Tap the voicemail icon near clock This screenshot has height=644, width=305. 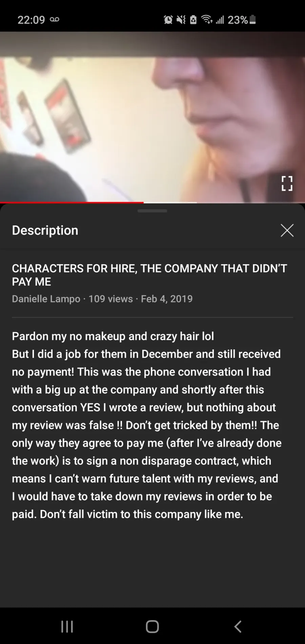pyautogui.click(x=55, y=19)
